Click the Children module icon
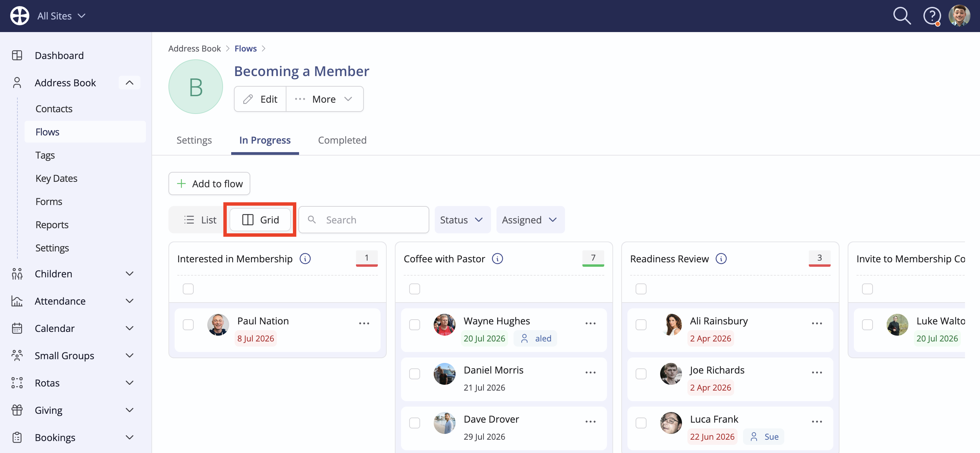This screenshot has height=453, width=980. pyautogui.click(x=17, y=274)
